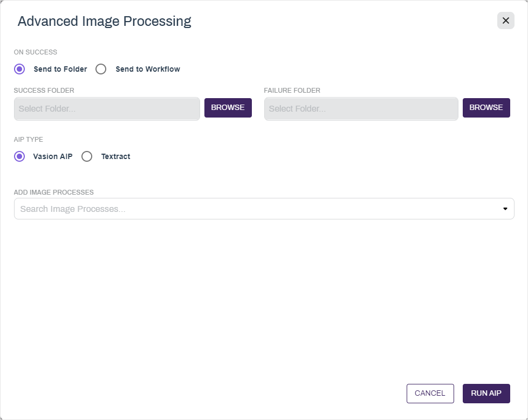
Task: Browse for the Failure Folder
Action: point(486,108)
